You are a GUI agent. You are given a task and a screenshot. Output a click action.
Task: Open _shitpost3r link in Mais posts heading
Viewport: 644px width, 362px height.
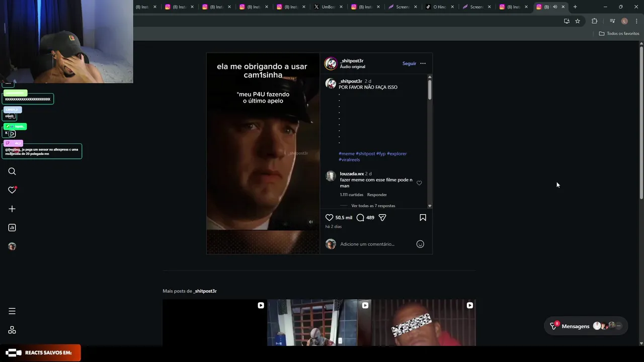[205, 291]
